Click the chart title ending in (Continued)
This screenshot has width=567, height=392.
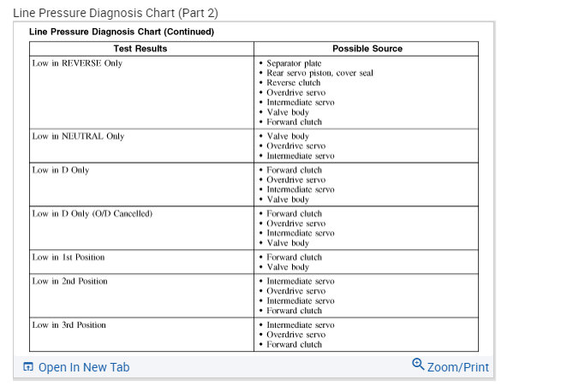point(122,32)
